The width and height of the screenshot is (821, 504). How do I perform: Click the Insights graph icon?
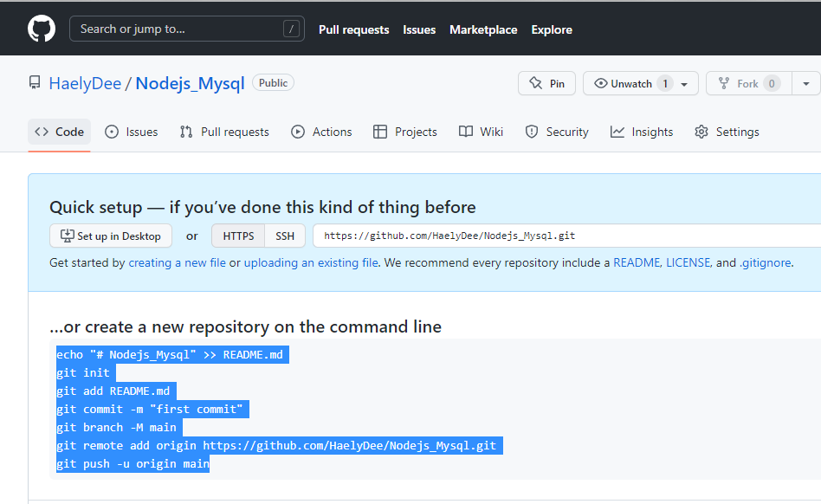point(617,132)
